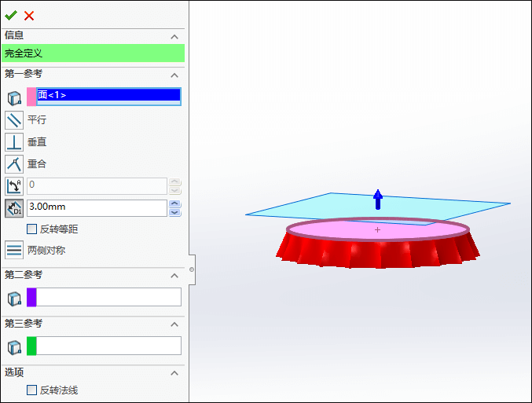Confirm the plane with the green checkmark
532x403 pixels.
pos(11,15)
